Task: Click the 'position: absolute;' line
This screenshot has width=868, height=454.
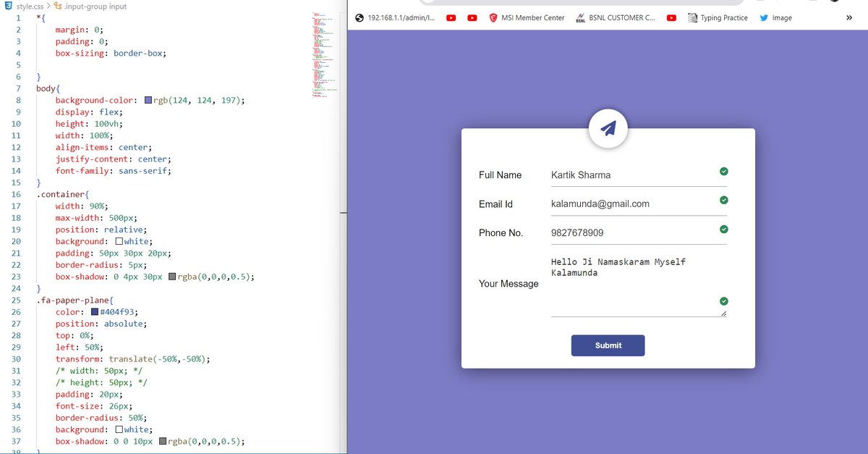Action: [x=101, y=324]
